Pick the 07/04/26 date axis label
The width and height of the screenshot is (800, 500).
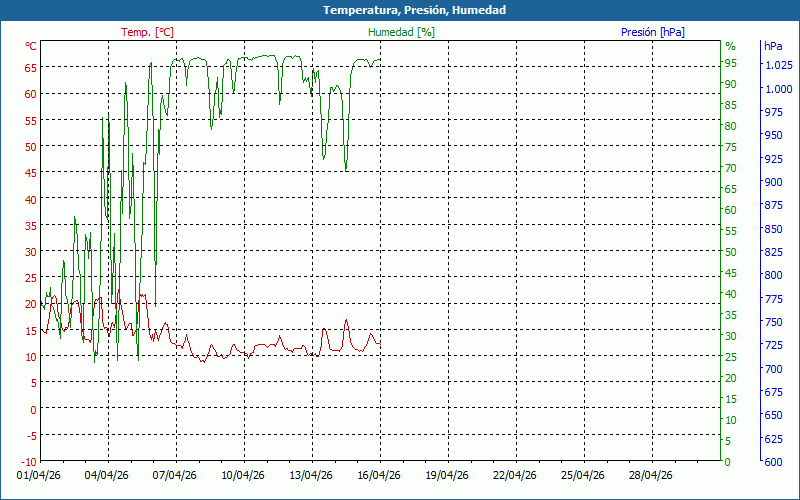174,476
